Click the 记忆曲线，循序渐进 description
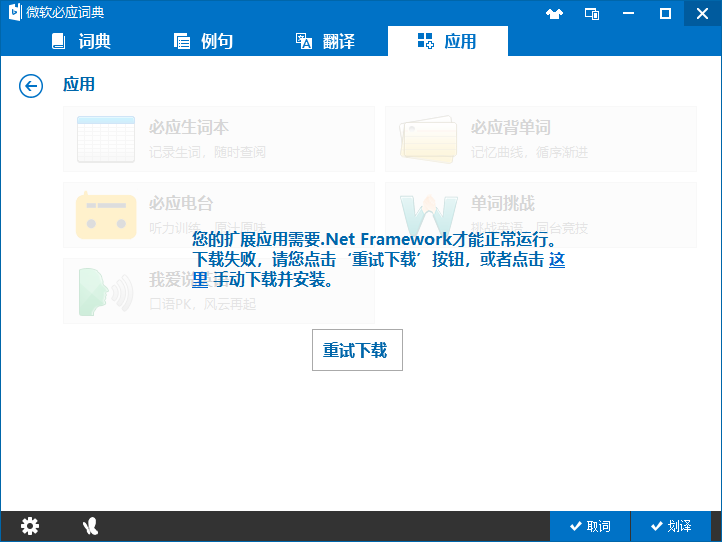The image size is (722, 542). pos(529,152)
